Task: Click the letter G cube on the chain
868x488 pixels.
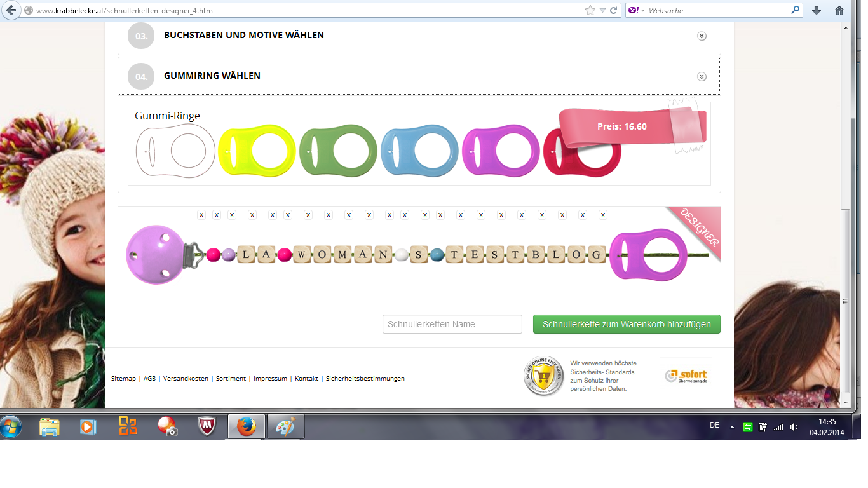Action: click(596, 255)
